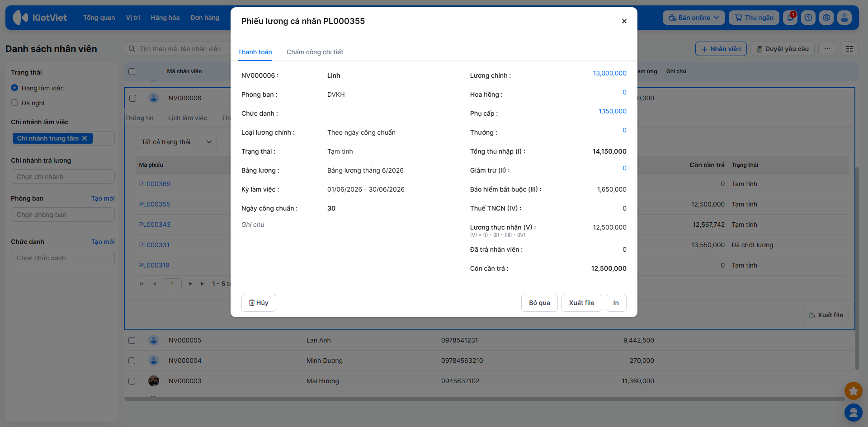This screenshot has height=427, width=868.
Task: Check the NV000004 row checkbox
Action: (x=132, y=361)
